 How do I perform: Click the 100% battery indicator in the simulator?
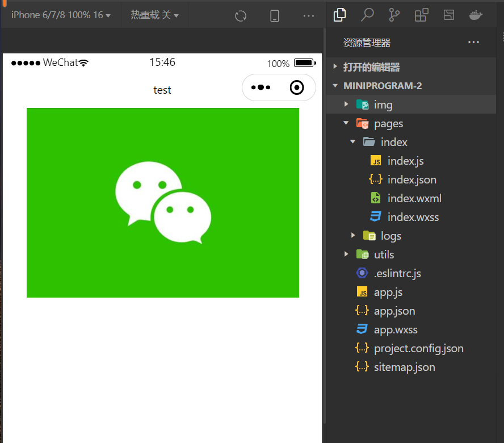point(291,63)
